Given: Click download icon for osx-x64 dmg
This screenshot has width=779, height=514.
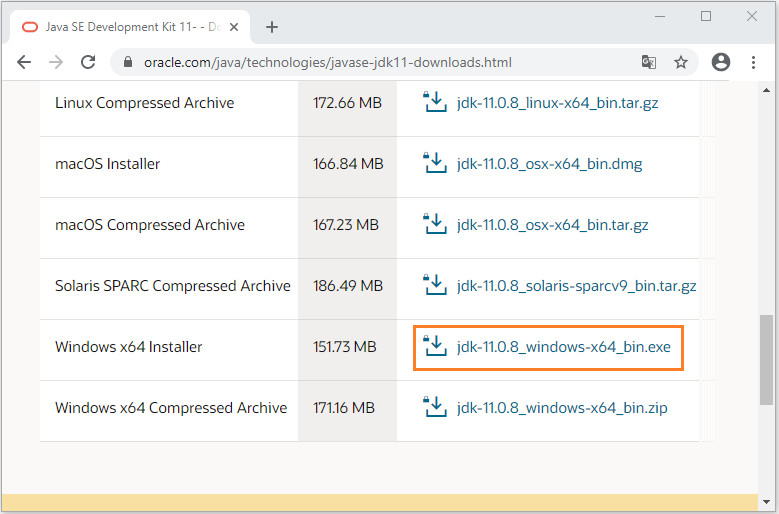Looking at the screenshot, I should (435, 163).
